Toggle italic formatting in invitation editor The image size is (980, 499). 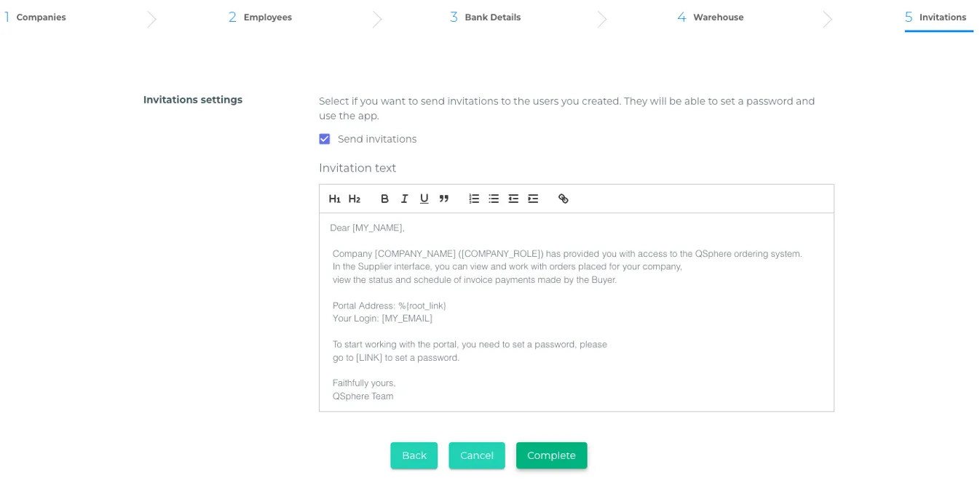404,199
